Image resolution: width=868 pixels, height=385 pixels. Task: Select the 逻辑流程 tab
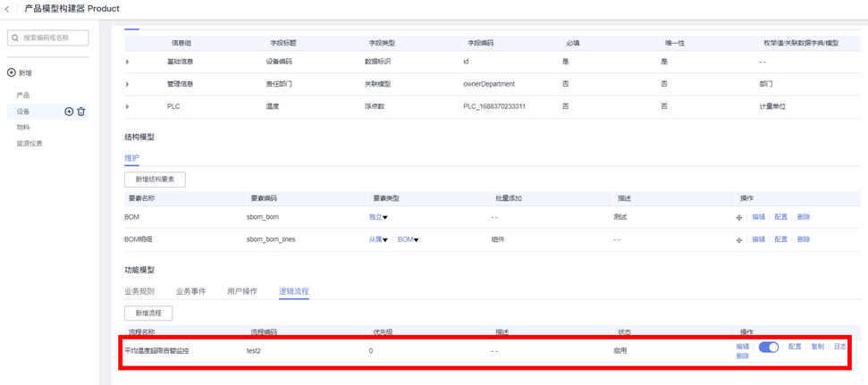point(294,291)
